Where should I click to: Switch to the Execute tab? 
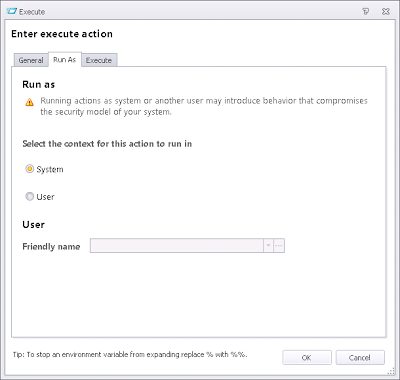[x=99, y=60]
